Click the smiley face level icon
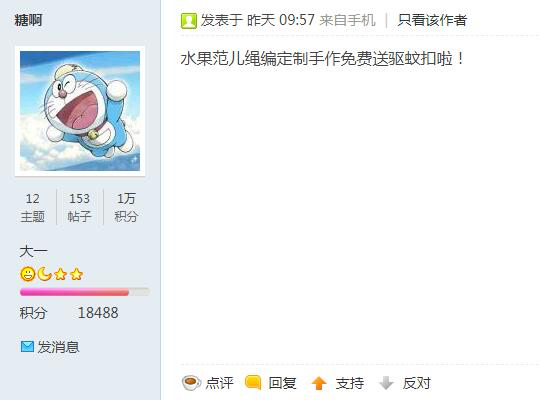 point(28,274)
